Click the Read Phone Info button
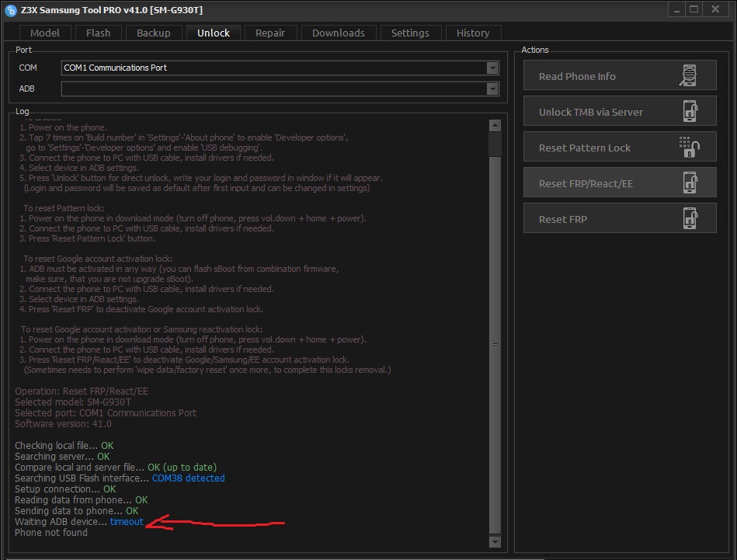This screenshot has height=560, width=737. [620, 75]
